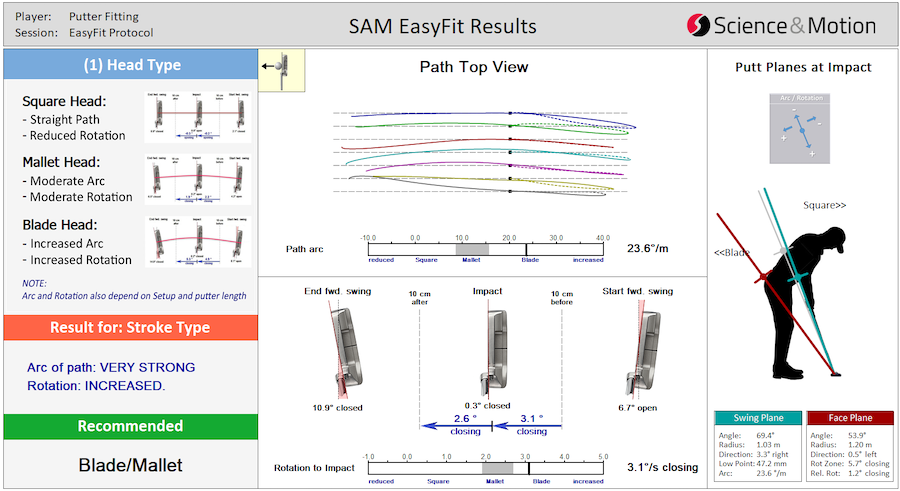Click the NOTE about Arc and Rotation
The image size is (900, 491).
[134, 290]
